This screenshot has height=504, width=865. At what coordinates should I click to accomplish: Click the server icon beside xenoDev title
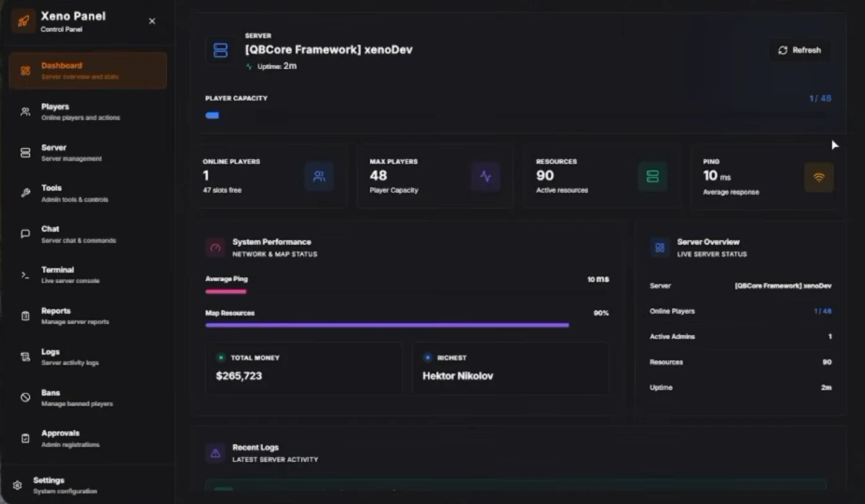click(220, 50)
